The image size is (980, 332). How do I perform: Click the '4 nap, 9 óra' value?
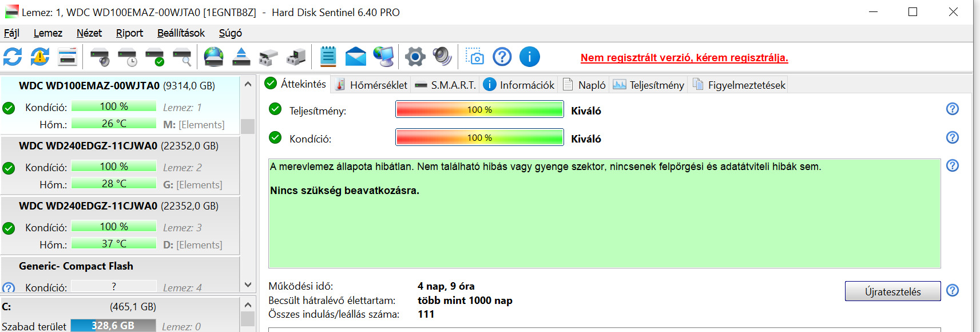tap(446, 286)
